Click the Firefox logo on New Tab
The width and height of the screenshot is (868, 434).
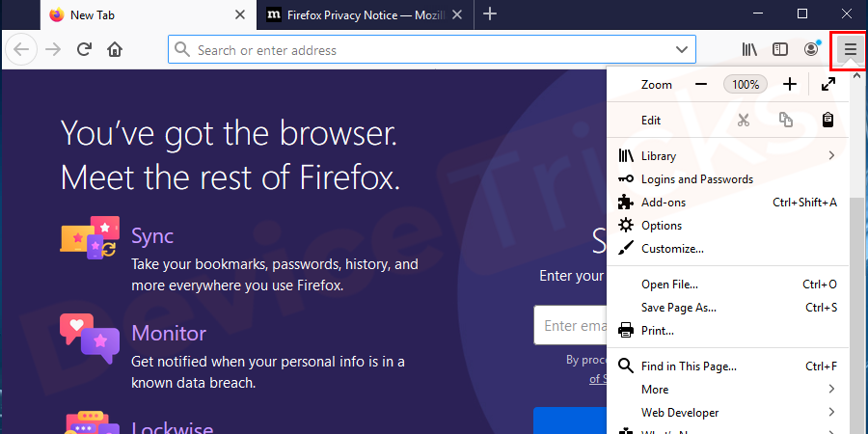(x=57, y=14)
